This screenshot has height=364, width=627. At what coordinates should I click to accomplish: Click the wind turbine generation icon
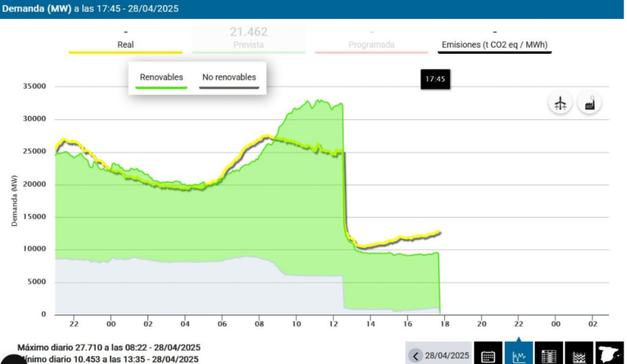coord(560,103)
